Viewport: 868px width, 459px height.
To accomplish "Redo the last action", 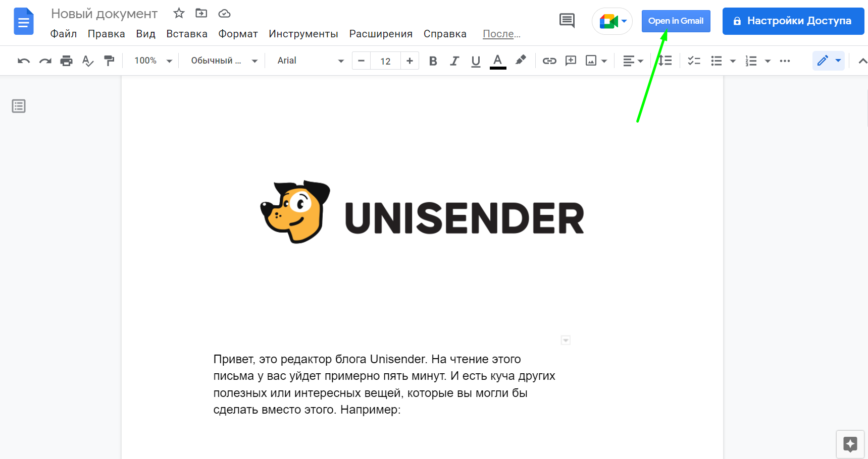I will click(45, 61).
